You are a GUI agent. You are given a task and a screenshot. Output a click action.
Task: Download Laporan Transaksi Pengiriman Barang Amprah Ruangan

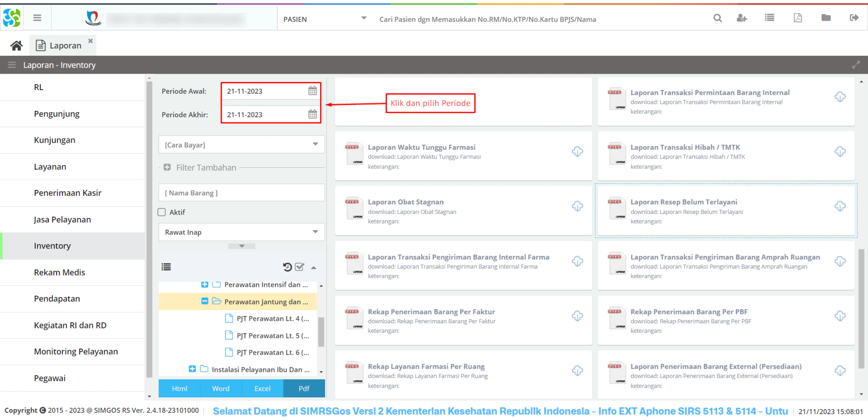tap(840, 261)
